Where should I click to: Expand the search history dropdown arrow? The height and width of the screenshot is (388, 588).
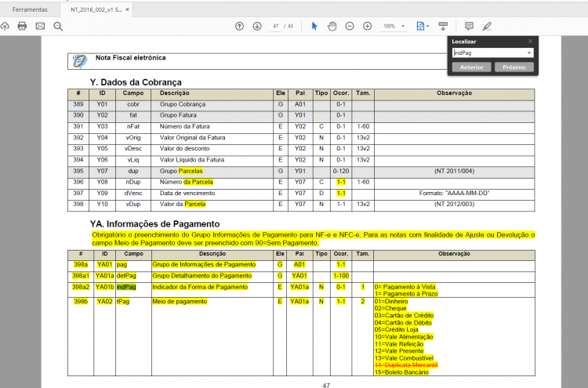[528, 53]
